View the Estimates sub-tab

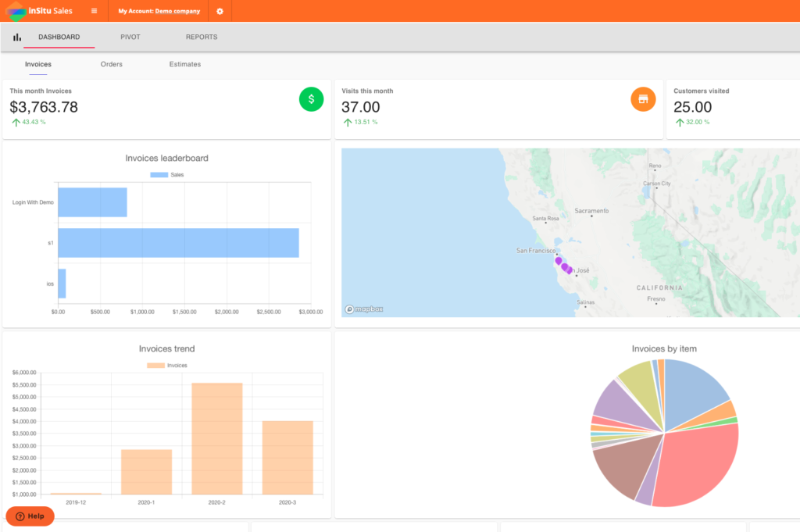click(x=184, y=64)
